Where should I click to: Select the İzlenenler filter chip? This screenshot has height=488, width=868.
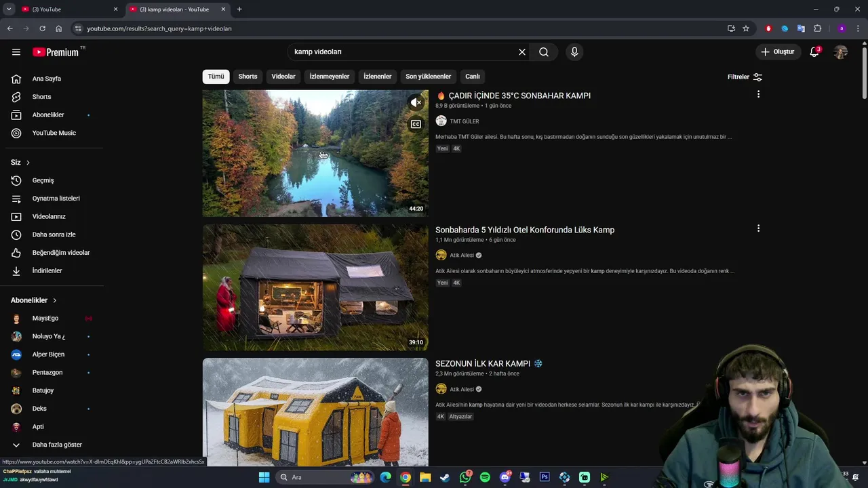pos(378,77)
